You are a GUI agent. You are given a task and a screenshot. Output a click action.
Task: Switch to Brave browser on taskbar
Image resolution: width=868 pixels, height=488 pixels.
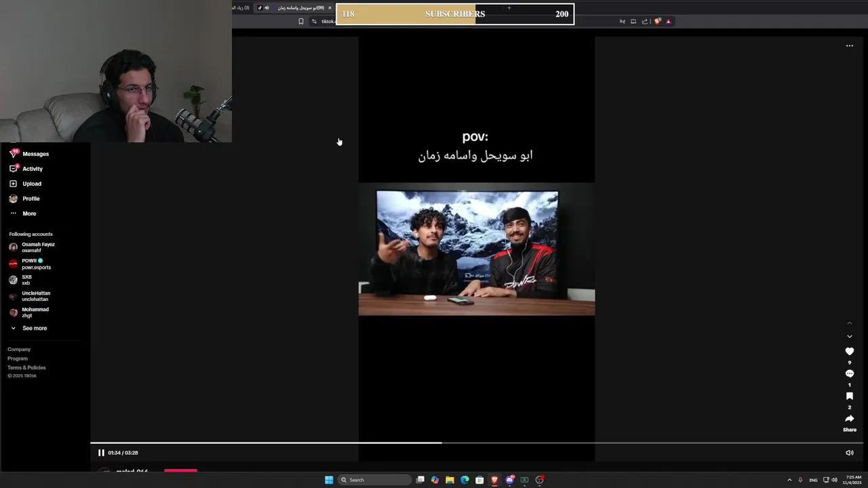(x=494, y=480)
